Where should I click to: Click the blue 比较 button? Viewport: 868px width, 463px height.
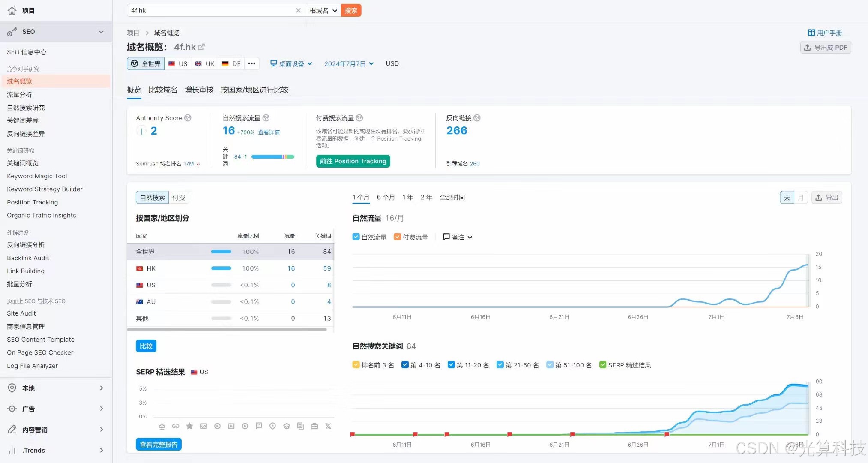point(146,346)
